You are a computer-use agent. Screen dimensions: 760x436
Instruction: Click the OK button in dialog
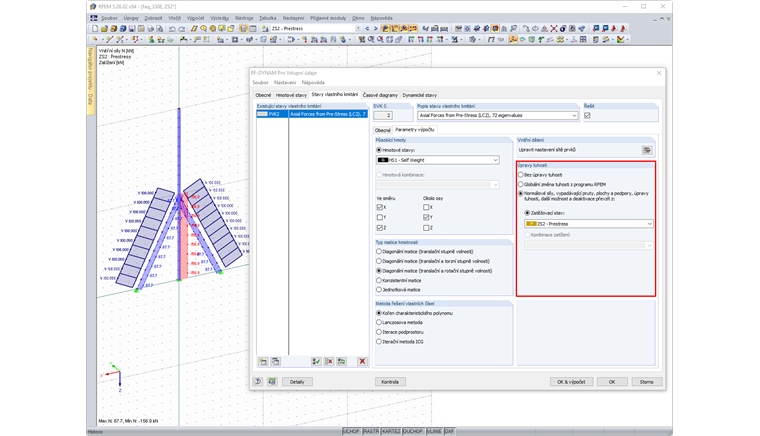coord(612,382)
